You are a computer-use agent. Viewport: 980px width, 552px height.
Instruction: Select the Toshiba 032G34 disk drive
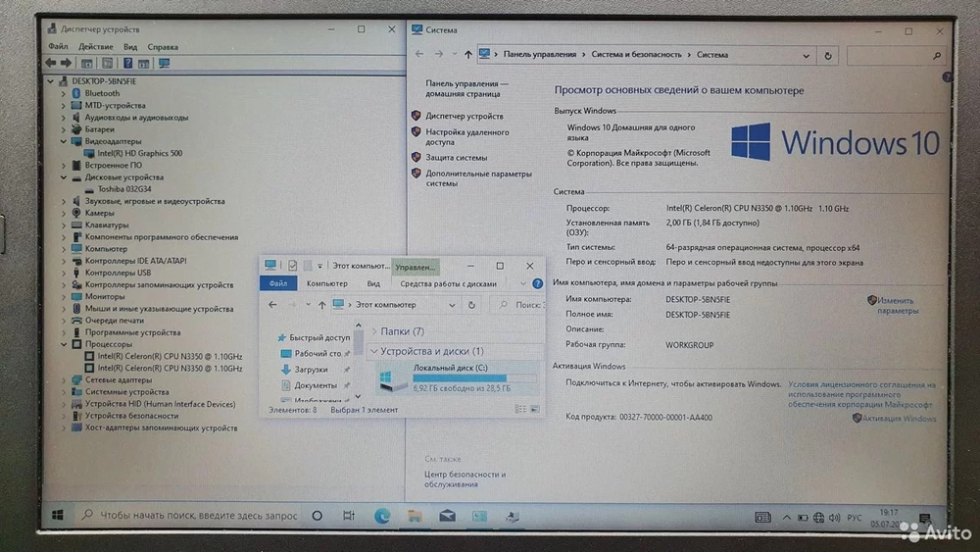[x=123, y=189]
